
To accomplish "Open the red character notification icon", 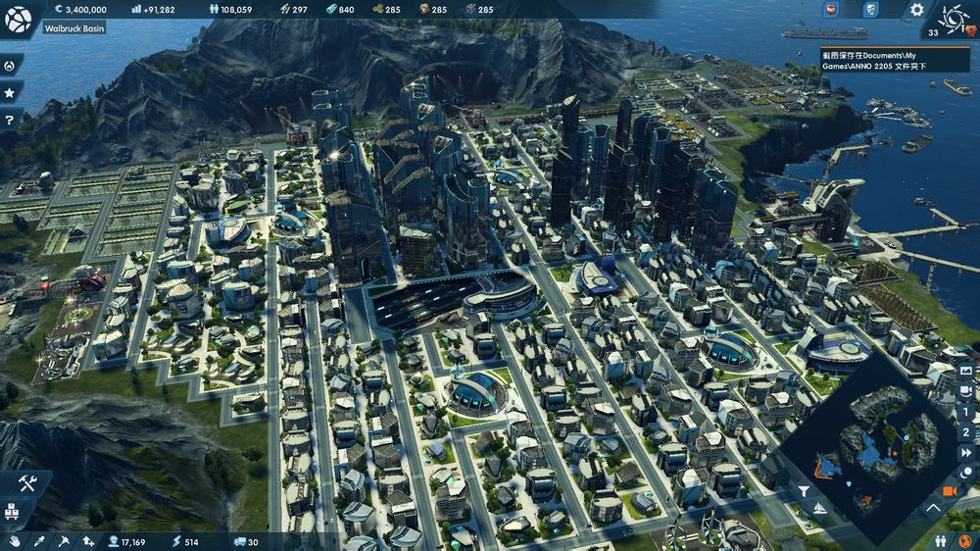I will 831,10.
